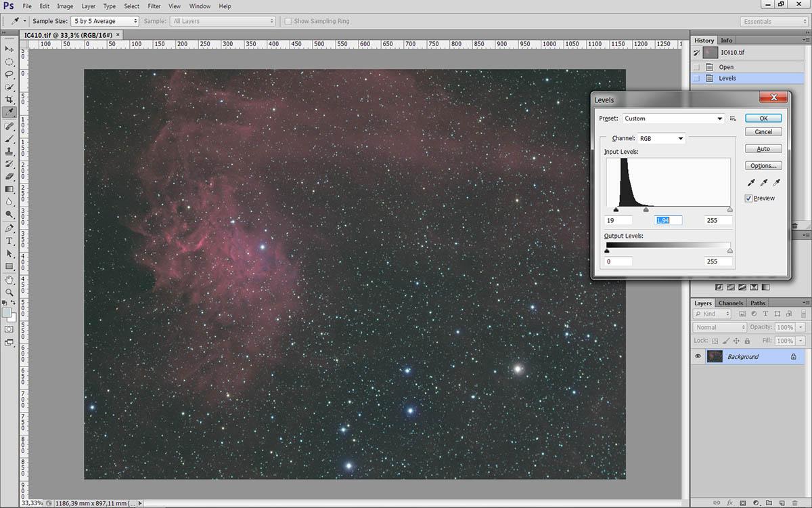The image size is (812, 508).
Task: Click the midtone gray input levels slider
Action: click(x=646, y=210)
